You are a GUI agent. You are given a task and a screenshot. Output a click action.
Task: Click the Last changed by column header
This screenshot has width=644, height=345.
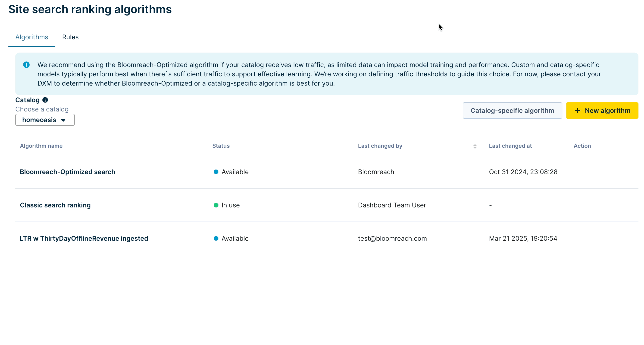[x=380, y=146]
